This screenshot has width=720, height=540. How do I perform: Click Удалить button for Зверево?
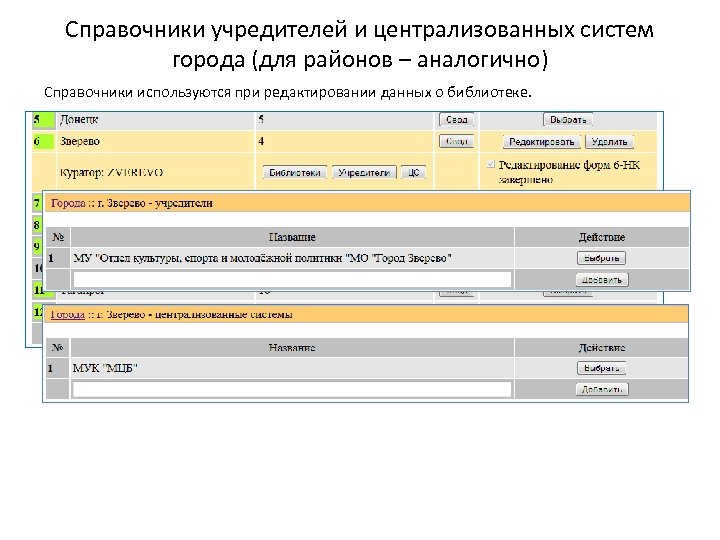(609, 142)
